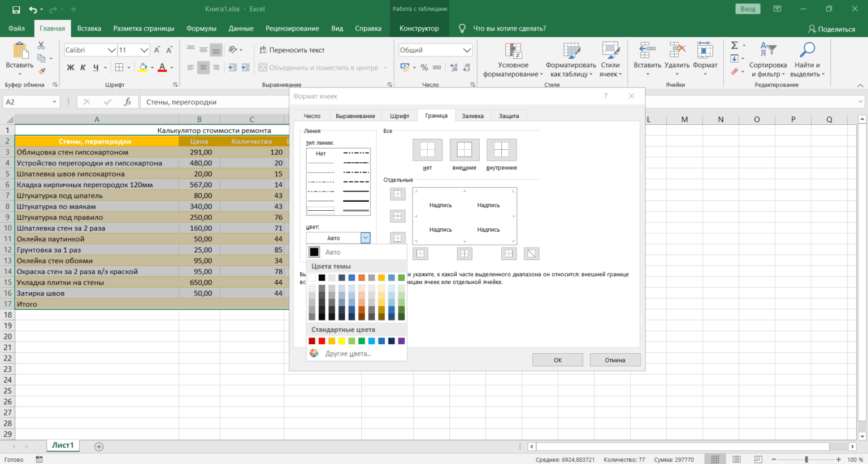Toggle top border button
Screen dimensions: 868x464
[x=398, y=194]
